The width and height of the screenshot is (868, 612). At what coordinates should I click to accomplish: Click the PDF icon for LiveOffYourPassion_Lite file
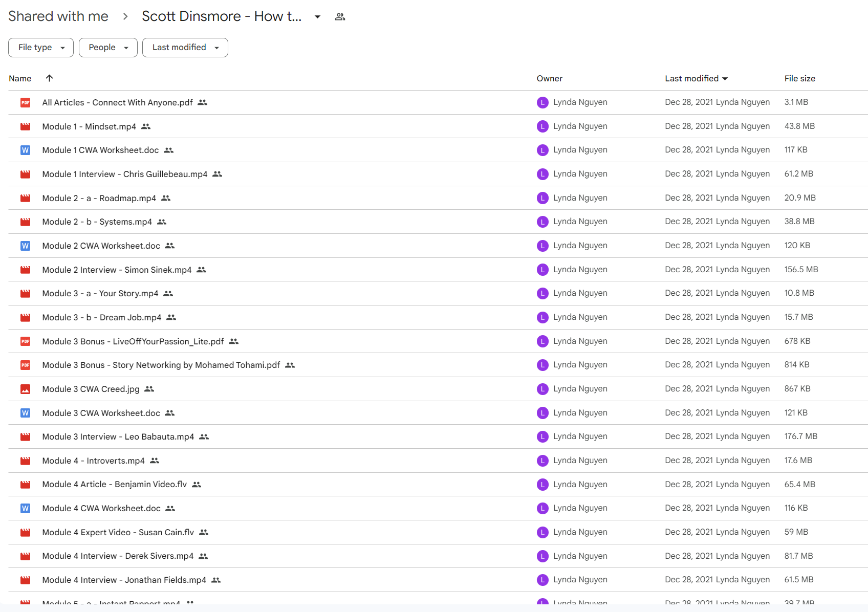click(x=25, y=341)
